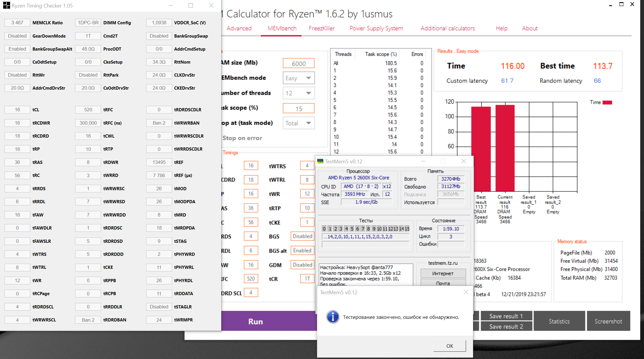The height and width of the screenshot is (359, 644).
Task: Click the Save result 1 button
Action: [x=506, y=316]
